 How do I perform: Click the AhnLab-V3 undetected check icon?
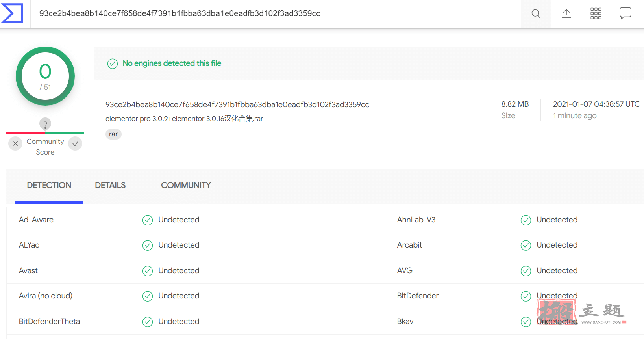point(526,220)
